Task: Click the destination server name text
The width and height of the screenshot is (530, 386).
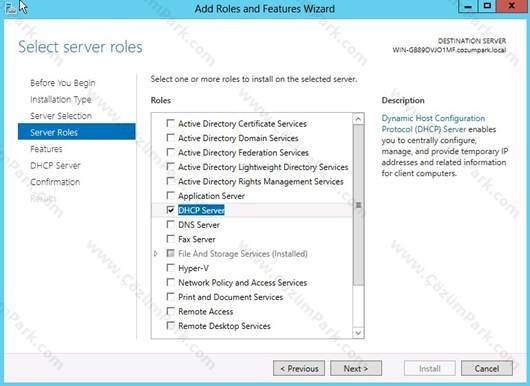Action: click(x=449, y=50)
